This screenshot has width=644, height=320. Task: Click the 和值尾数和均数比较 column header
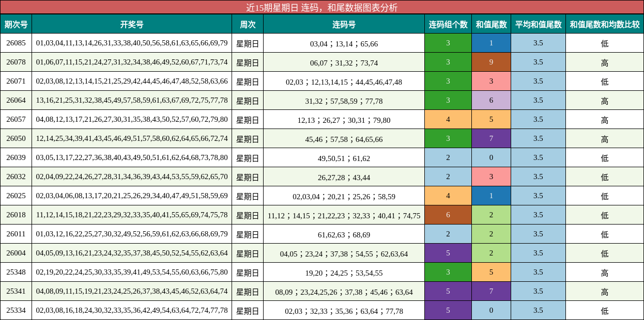(605, 24)
